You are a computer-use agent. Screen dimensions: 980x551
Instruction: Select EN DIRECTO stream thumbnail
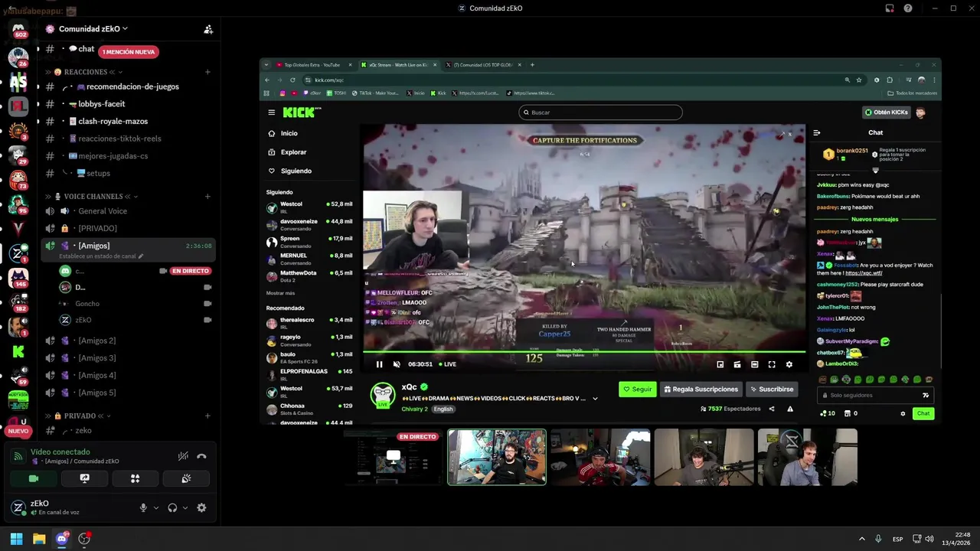[x=393, y=458]
